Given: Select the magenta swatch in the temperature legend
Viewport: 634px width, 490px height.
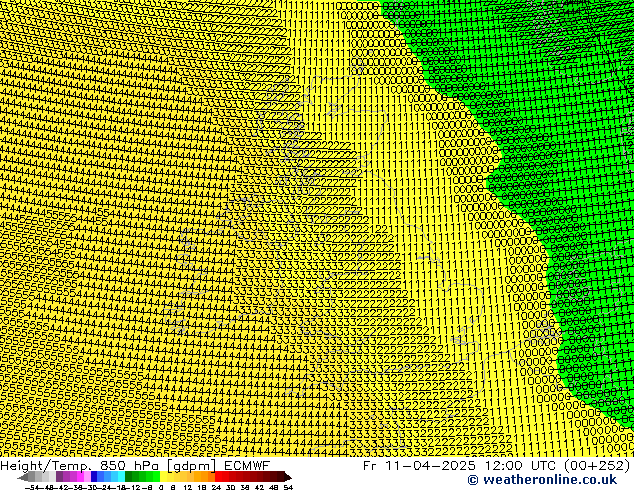Looking at the screenshot, I should click(x=80, y=477).
